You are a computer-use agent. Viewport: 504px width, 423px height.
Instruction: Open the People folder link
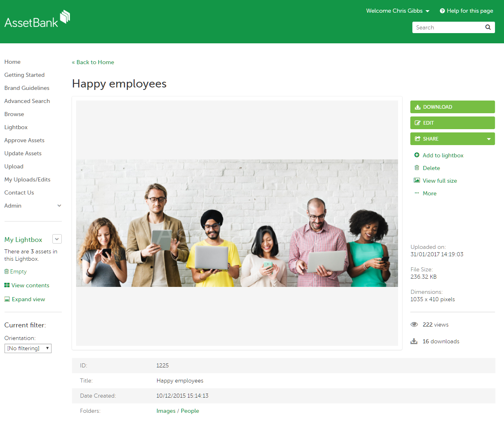[190, 411]
